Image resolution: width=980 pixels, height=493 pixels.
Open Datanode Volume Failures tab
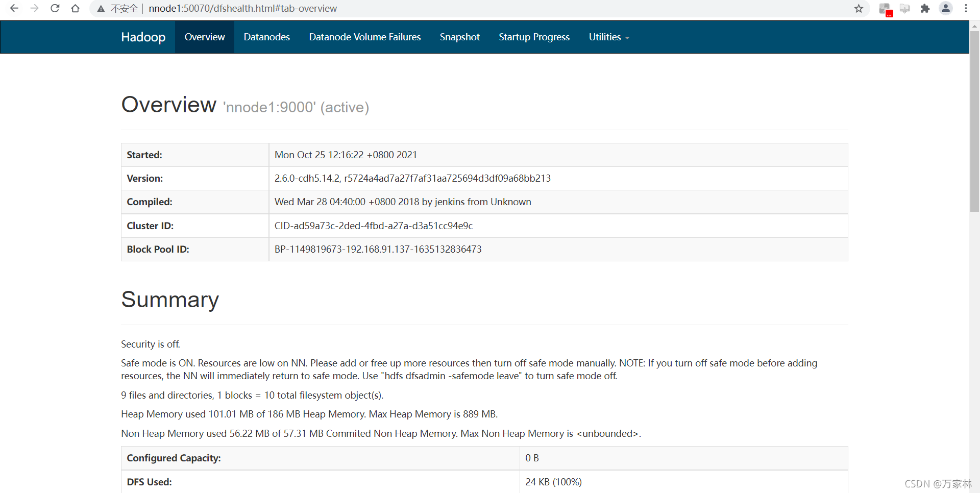[365, 37]
